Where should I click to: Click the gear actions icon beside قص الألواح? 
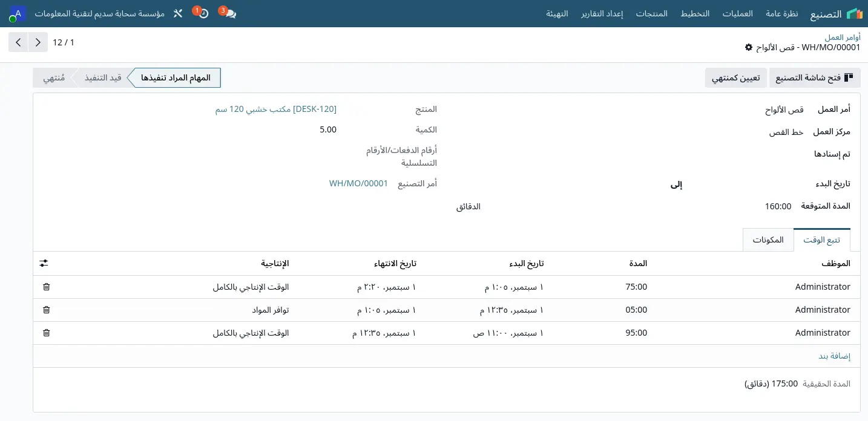pos(749,47)
